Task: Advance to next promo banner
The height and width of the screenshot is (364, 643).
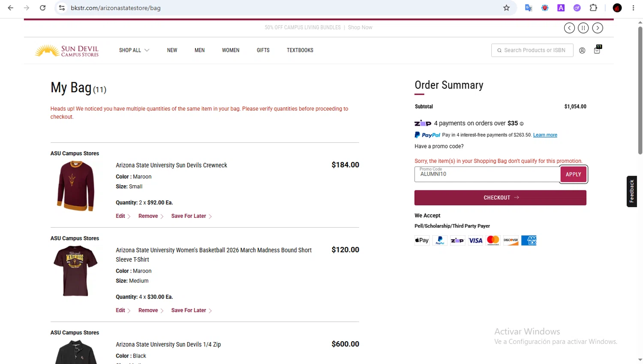Action: tap(598, 28)
